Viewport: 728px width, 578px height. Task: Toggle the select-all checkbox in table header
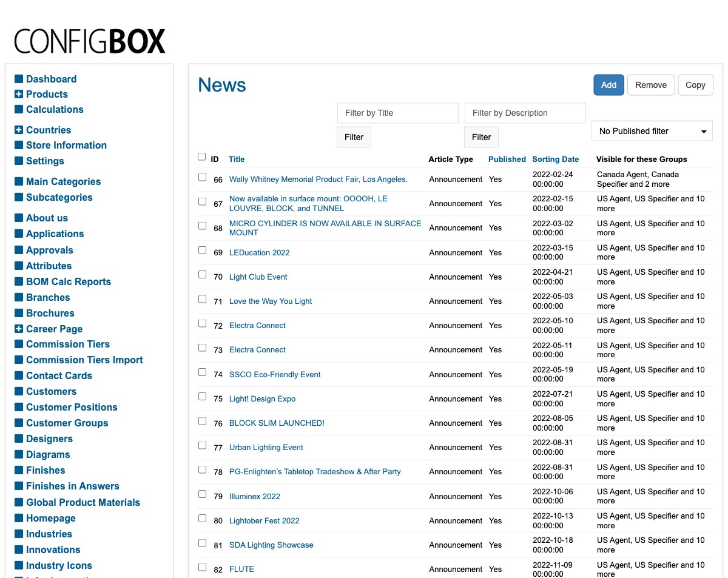click(x=202, y=157)
